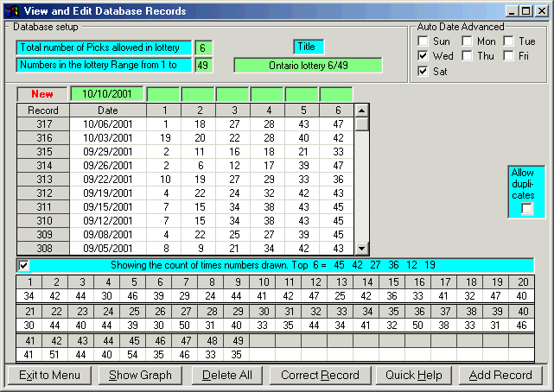Select record 308 row header

tap(43, 248)
